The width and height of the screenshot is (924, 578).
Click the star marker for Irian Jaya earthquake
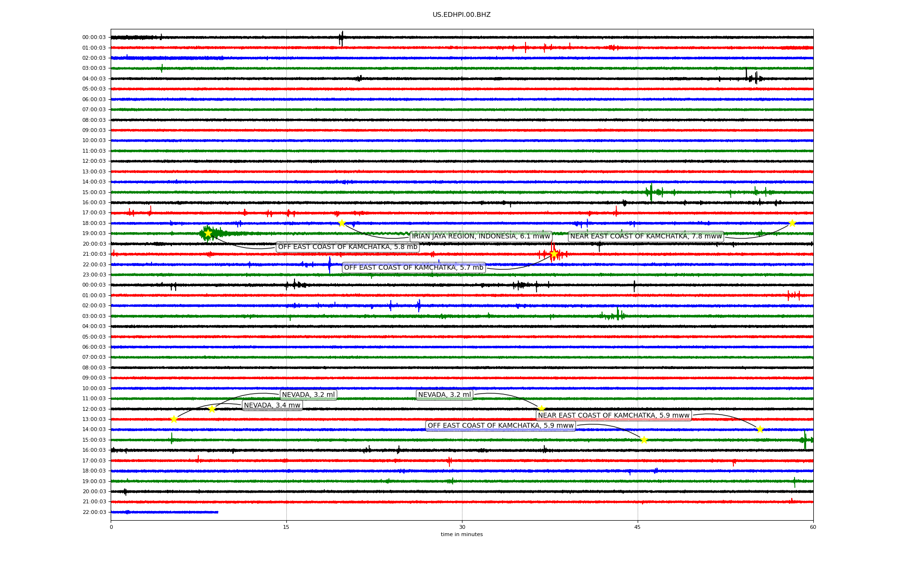tap(342, 223)
